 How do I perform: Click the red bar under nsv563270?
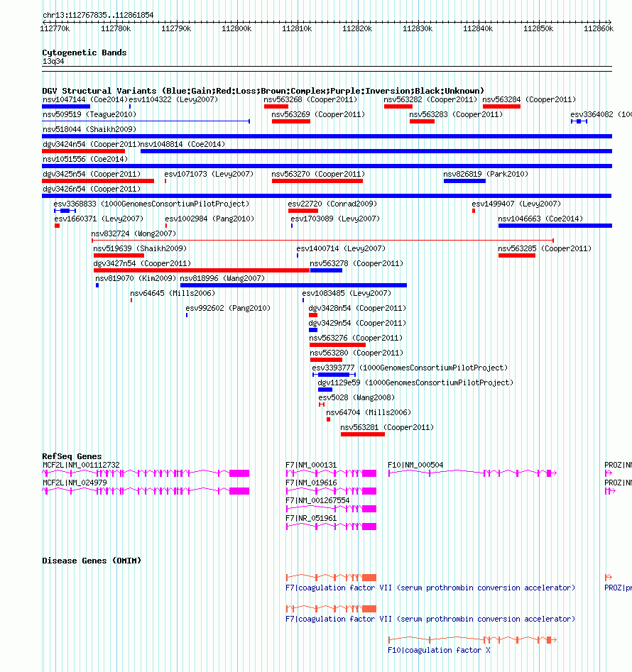(317, 181)
